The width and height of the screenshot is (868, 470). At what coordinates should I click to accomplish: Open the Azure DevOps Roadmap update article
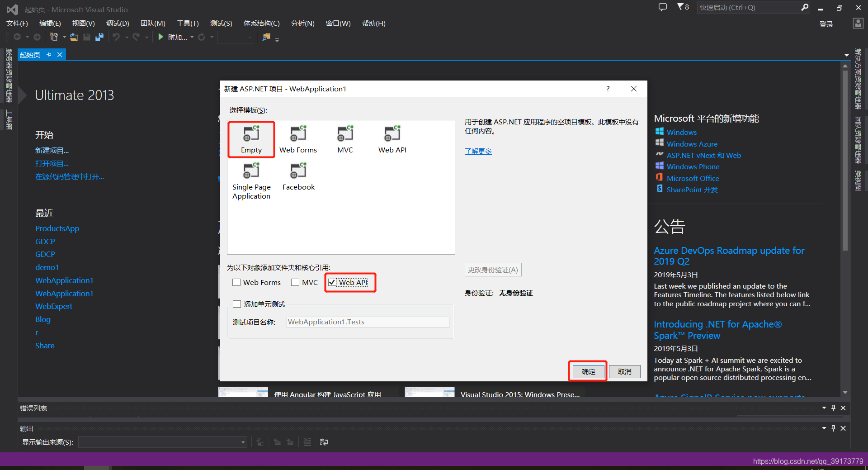coord(729,256)
